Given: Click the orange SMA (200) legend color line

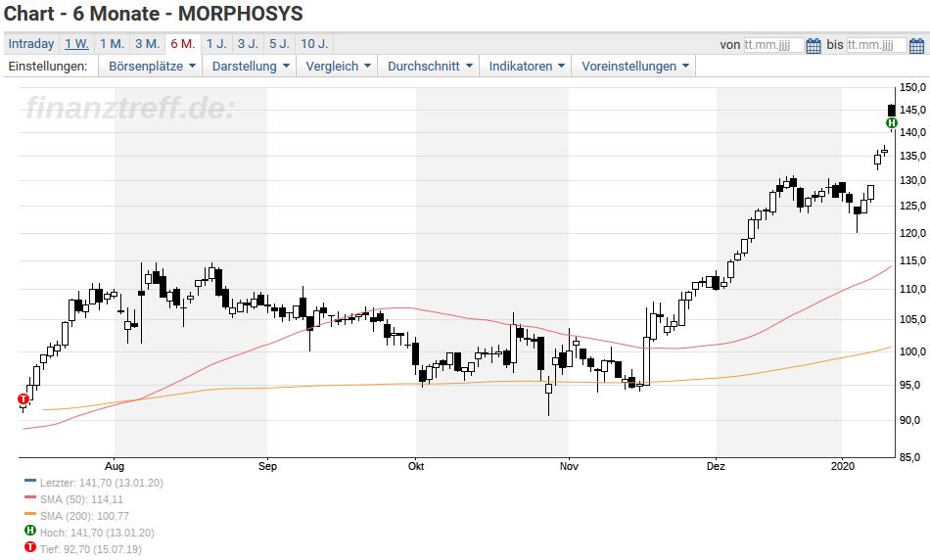Looking at the screenshot, I should tap(30, 514).
